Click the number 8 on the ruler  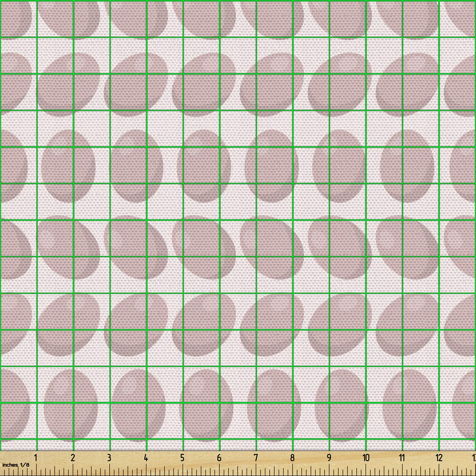pyautogui.click(x=292, y=458)
